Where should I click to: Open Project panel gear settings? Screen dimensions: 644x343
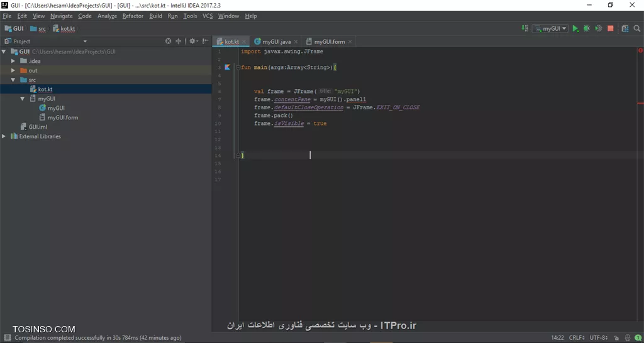tap(192, 41)
